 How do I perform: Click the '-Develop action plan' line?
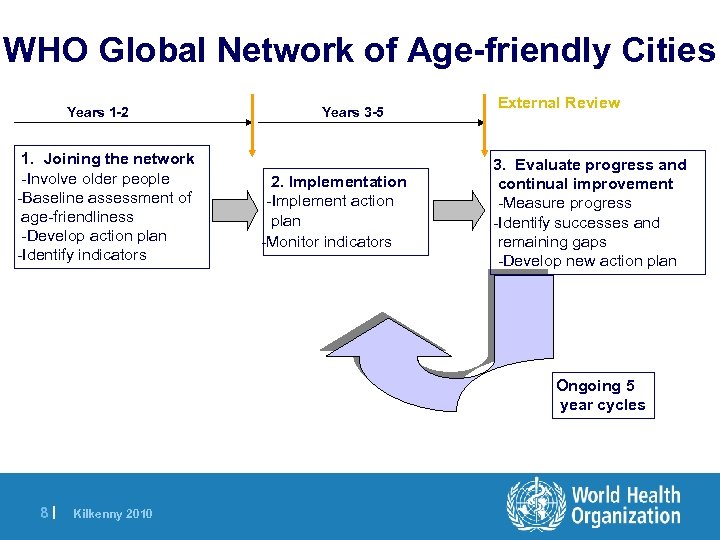tap(94, 236)
